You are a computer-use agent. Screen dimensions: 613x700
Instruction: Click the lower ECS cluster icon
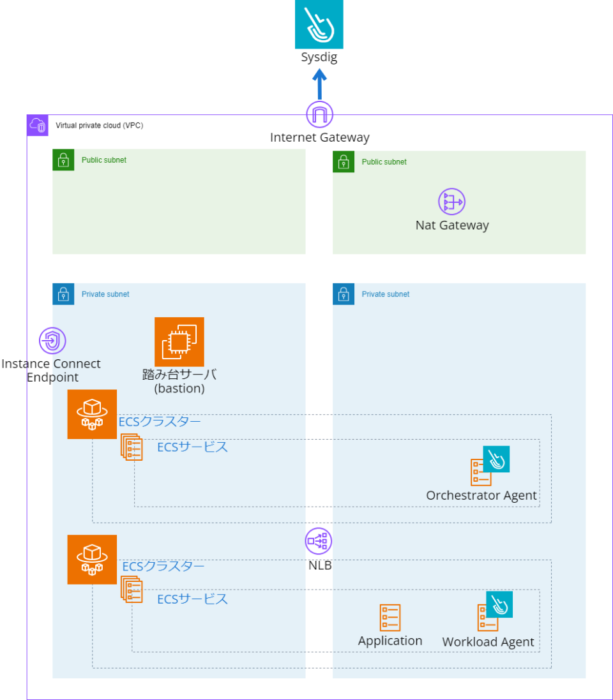tap(92, 560)
